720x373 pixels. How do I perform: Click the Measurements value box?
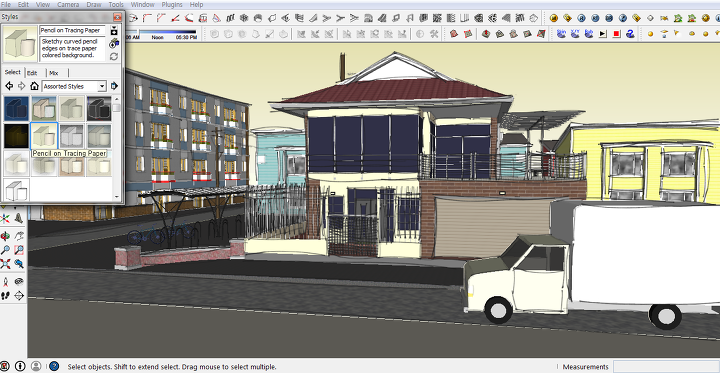[666, 367]
